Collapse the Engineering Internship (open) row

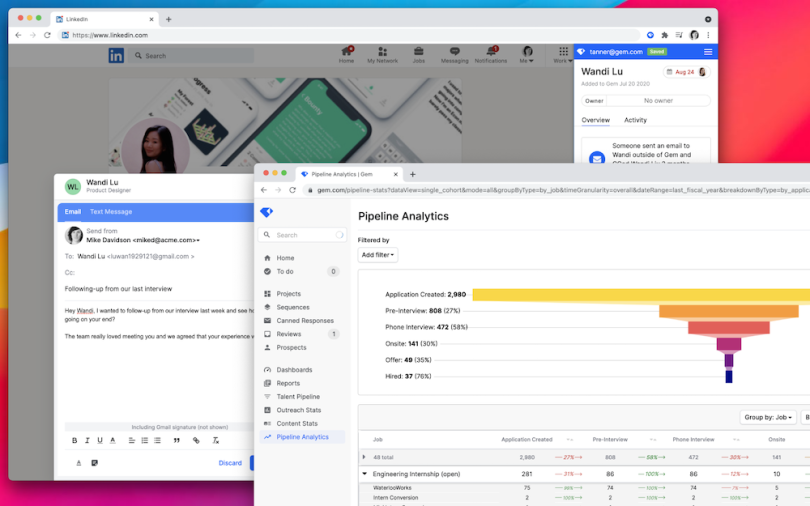coord(364,473)
